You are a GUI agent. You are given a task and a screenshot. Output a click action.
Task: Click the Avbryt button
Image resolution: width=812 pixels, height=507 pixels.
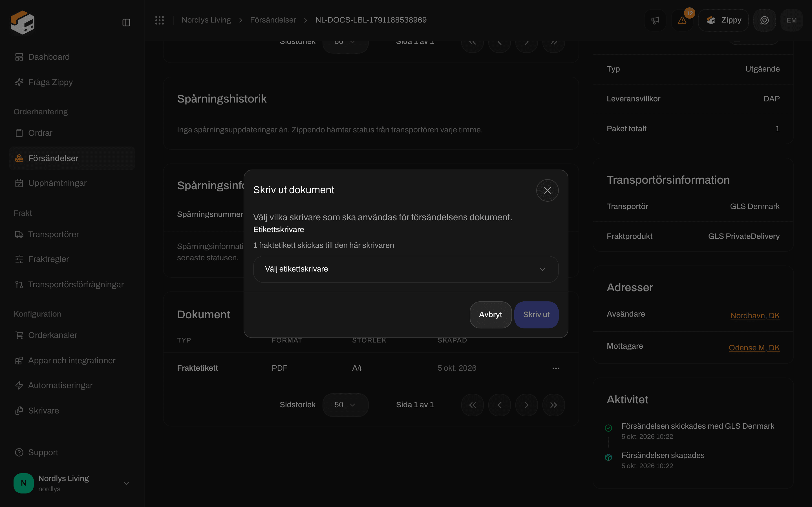point(491,315)
